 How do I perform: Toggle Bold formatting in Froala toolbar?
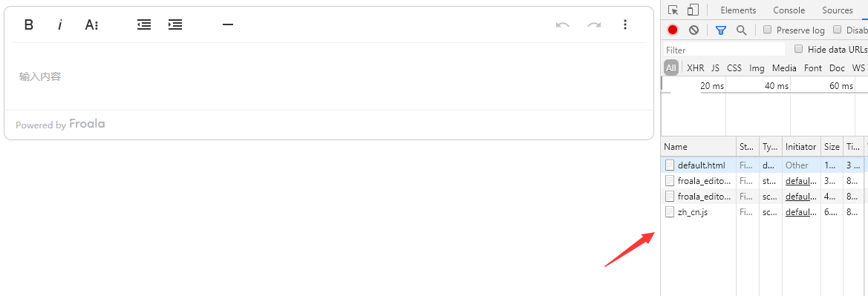(x=29, y=25)
